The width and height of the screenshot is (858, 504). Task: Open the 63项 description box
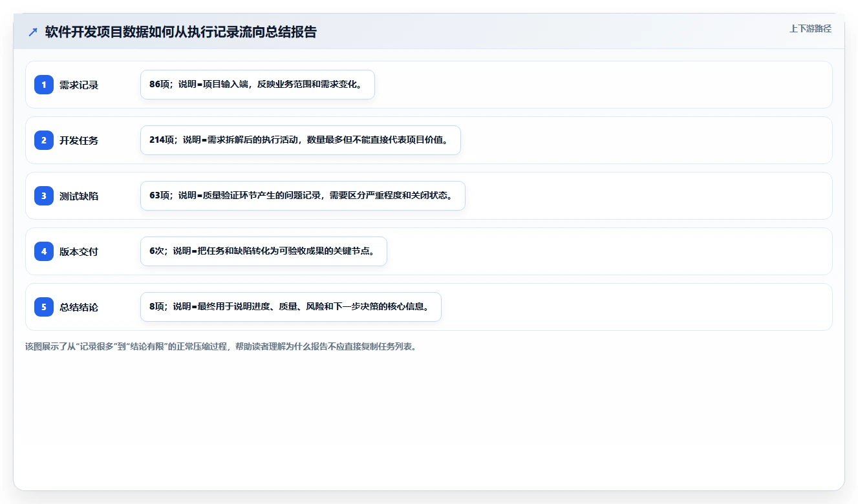tap(303, 196)
